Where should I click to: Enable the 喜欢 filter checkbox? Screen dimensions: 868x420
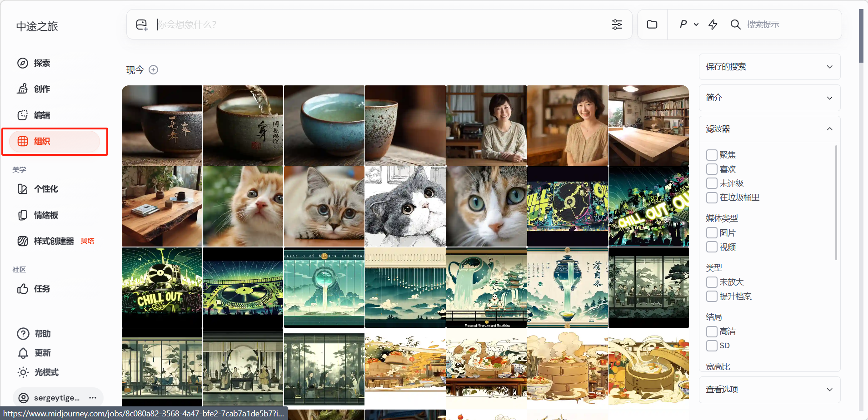pos(712,169)
